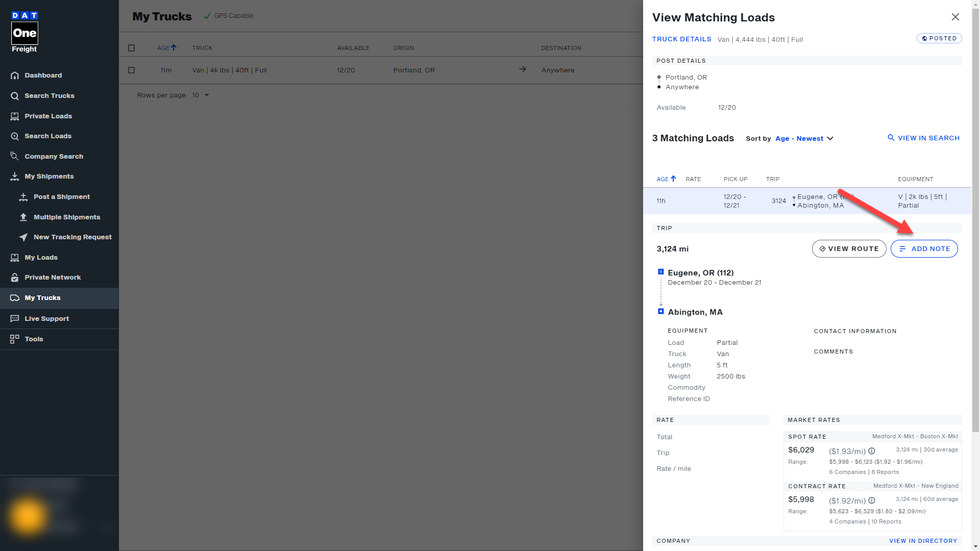The width and height of the screenshot is (980, 551).
Task: Click VIEW IN SEARCH link
Action: [x=923, y=138]
